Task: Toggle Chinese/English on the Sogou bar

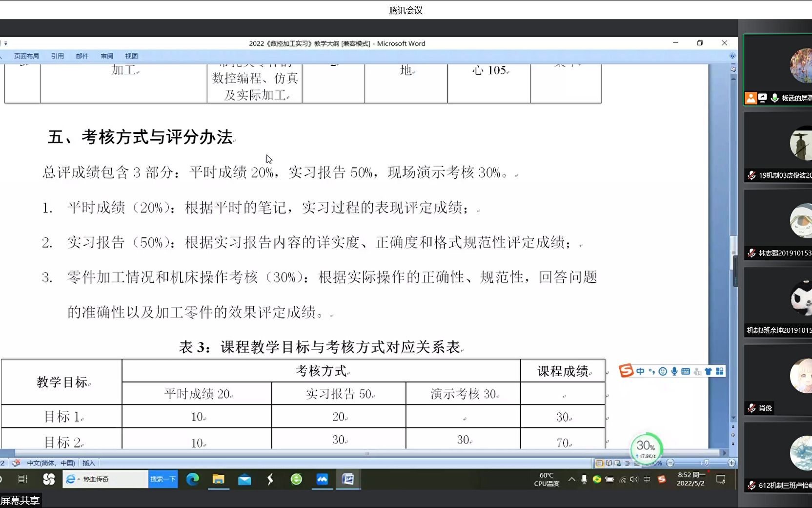Action: click(641, 371)
